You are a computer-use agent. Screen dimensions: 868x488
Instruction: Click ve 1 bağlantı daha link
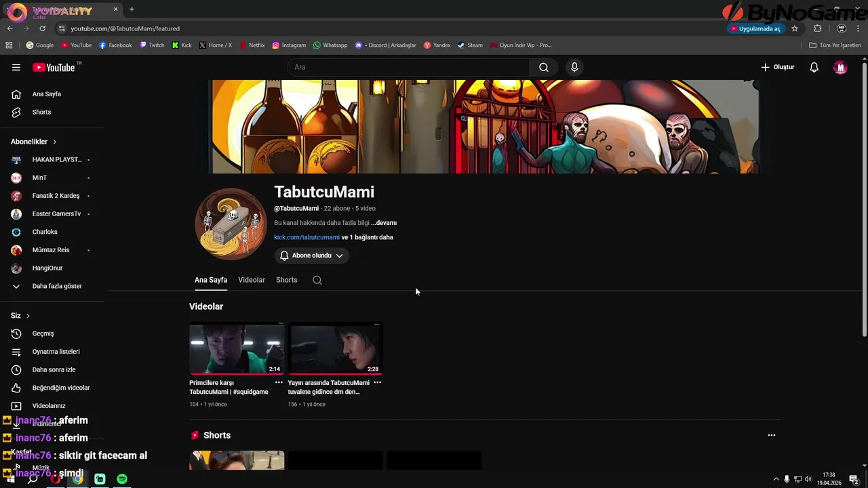coord(367,237)
